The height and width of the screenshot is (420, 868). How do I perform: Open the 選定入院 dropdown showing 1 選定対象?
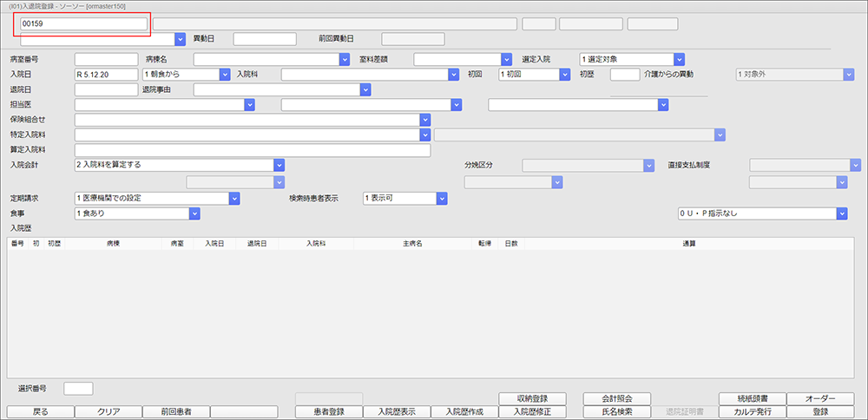[x=679, y=60]
